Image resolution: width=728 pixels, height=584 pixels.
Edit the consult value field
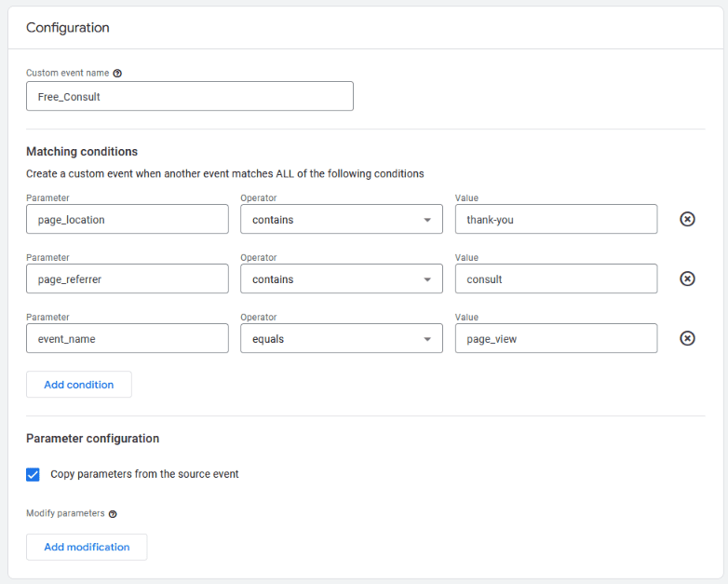pos(556,278)
